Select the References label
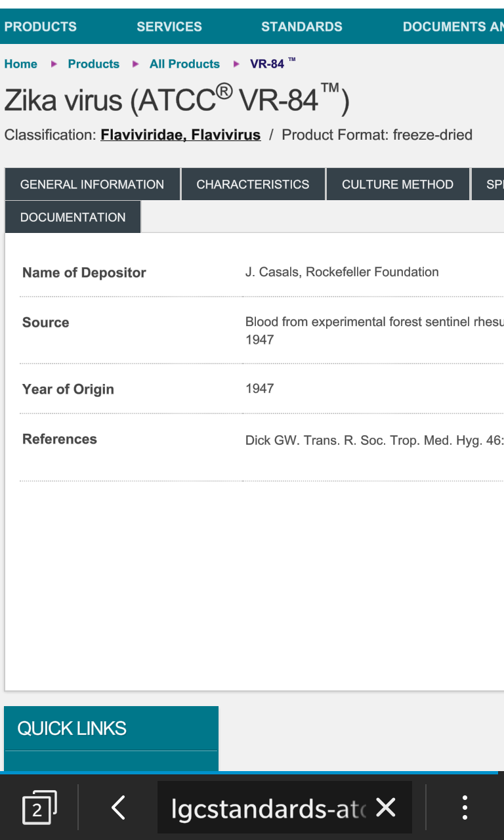The height and width of the screenshot is (840, 504). pyautogui.click(x=60, y=440)
